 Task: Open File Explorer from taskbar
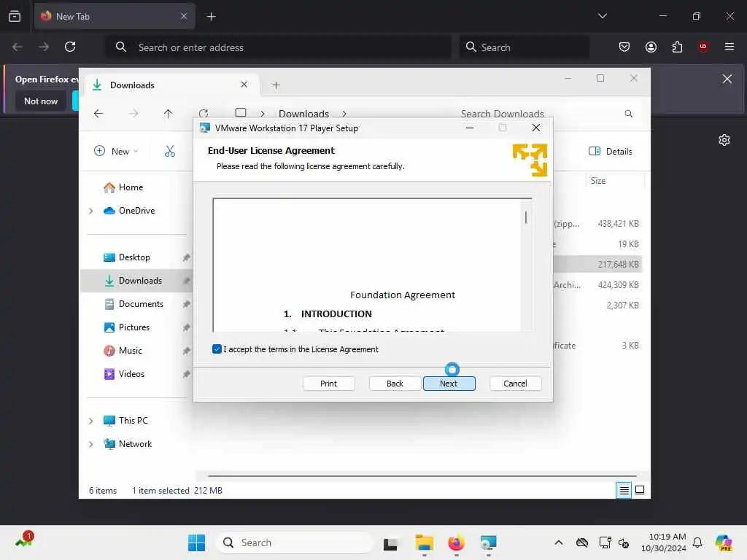coord(424,542)
